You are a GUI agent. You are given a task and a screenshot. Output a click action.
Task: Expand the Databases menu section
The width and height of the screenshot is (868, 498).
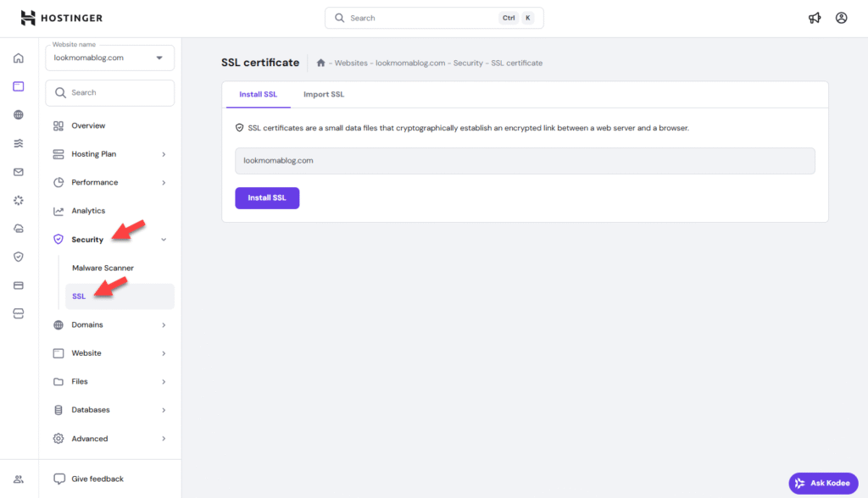[109, 410]
